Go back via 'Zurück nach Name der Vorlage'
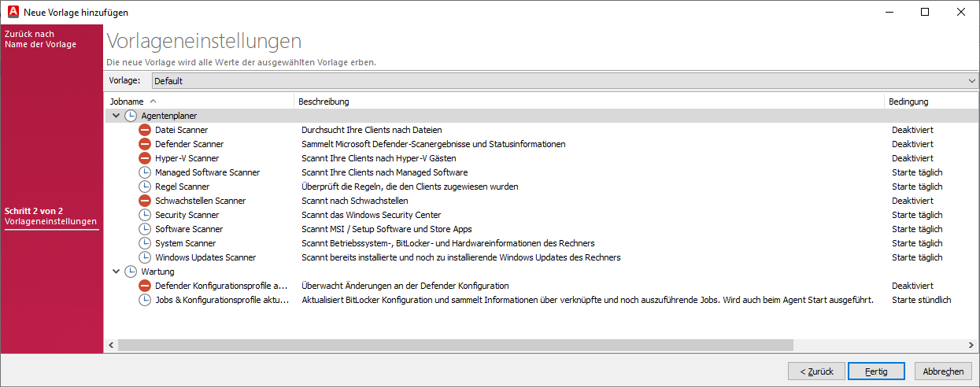The height and width of the screenshot is (388, 980). [x=40, y=39]
